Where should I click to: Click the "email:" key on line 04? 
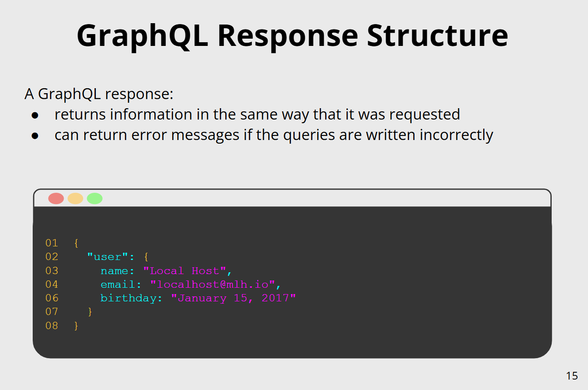(121, 285)
